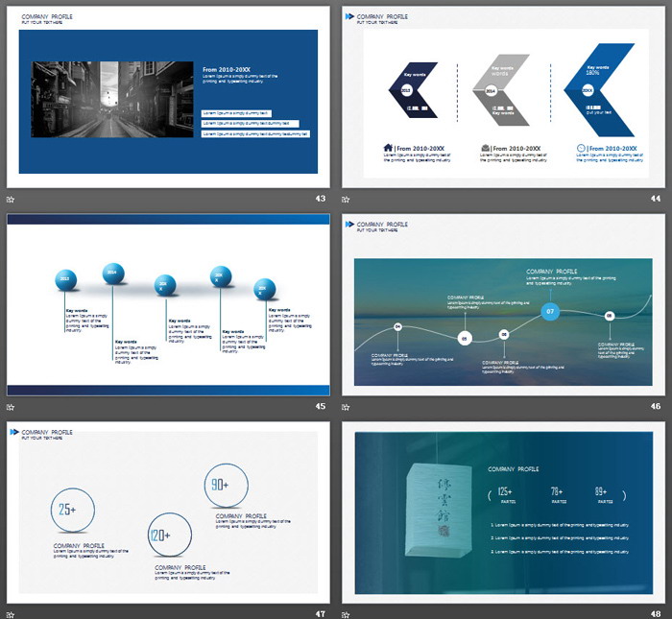Click the animation star icon under slide 45

[x=11, y=406]
